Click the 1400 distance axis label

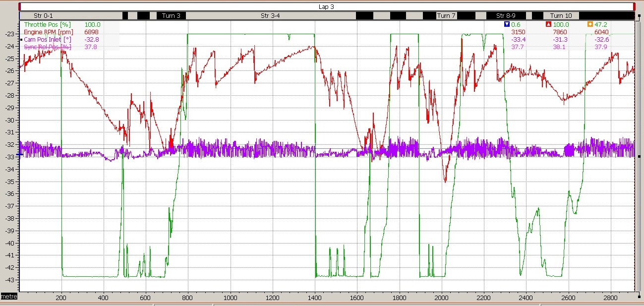tap(315, 298)
